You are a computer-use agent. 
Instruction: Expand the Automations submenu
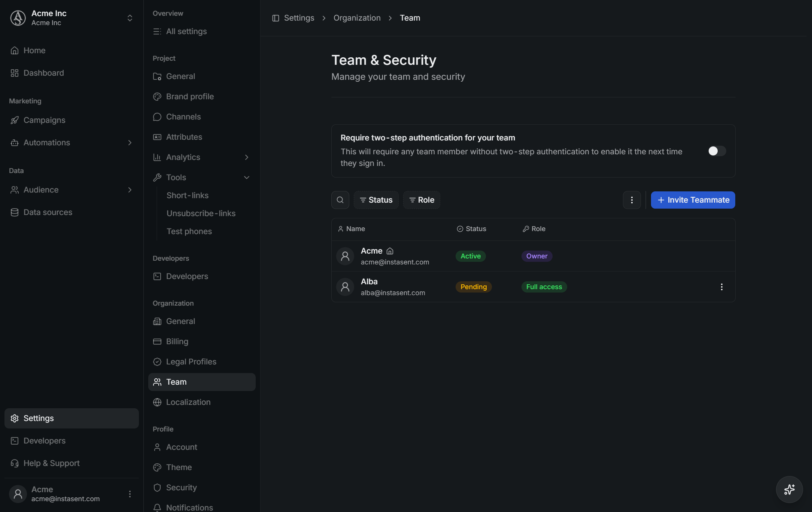click(x=130, y=143)
